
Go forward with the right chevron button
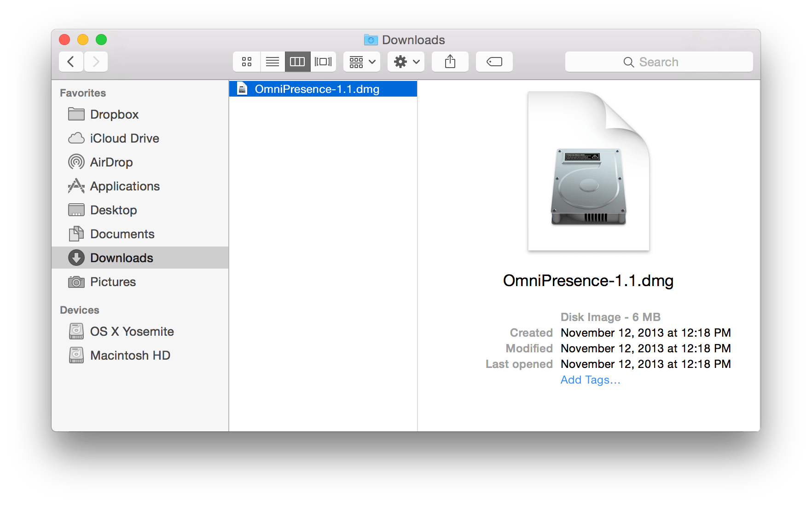[x=96, y=62]
